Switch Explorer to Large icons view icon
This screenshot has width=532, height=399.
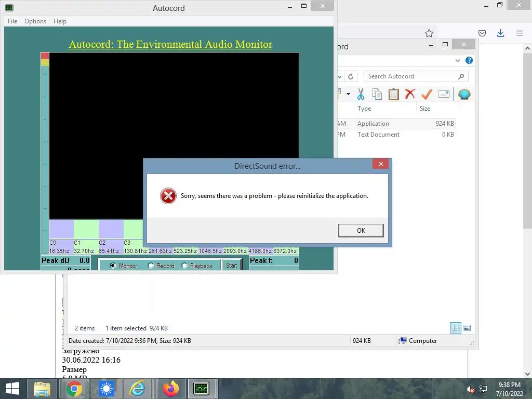click(x=467, y=328)
